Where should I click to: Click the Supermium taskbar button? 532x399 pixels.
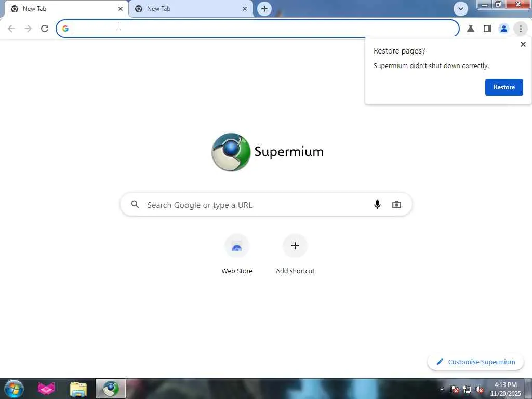pos(111,389)
